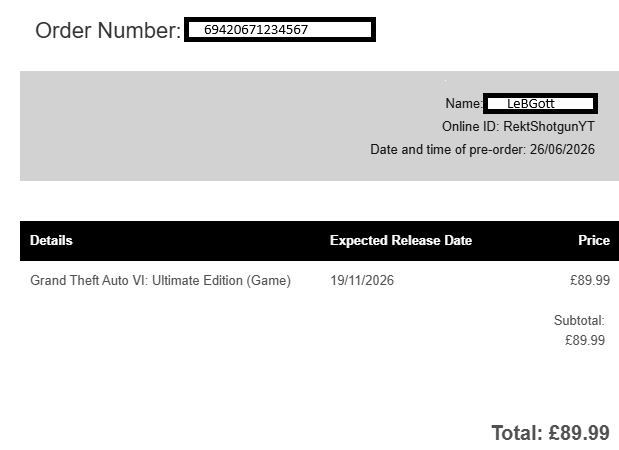Click the item price £89.99 in row
This screenshot has width=619, height=450.
pos(590,281)
